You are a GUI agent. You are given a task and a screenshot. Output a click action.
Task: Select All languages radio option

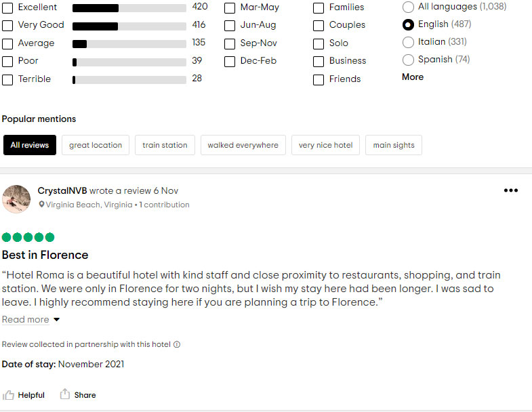point(408,7)
